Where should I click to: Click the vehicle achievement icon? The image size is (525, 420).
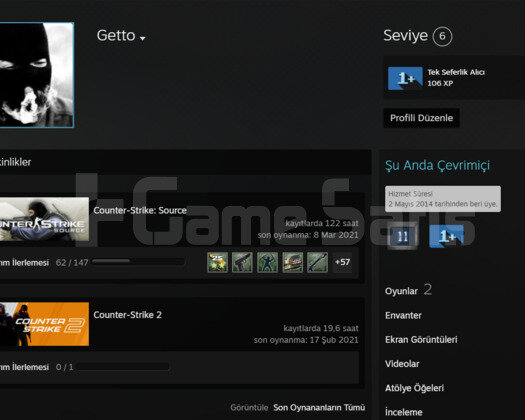pos(292,262)
